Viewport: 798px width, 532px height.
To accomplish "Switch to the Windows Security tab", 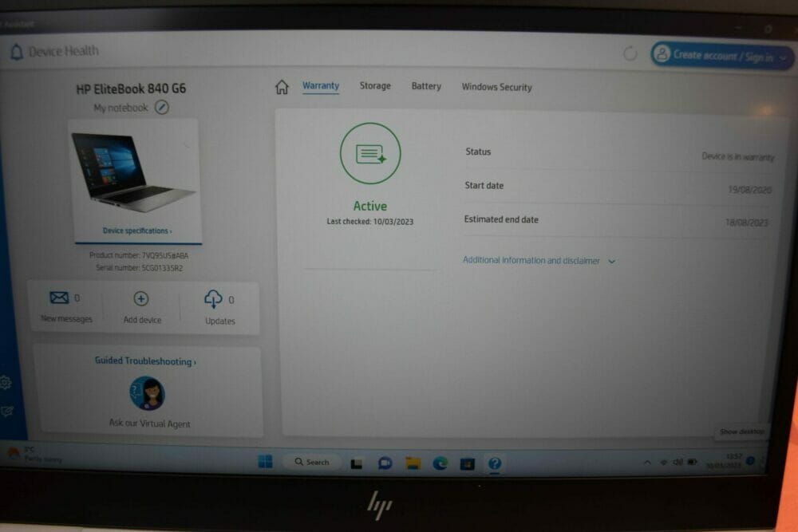I will point(496,87).
